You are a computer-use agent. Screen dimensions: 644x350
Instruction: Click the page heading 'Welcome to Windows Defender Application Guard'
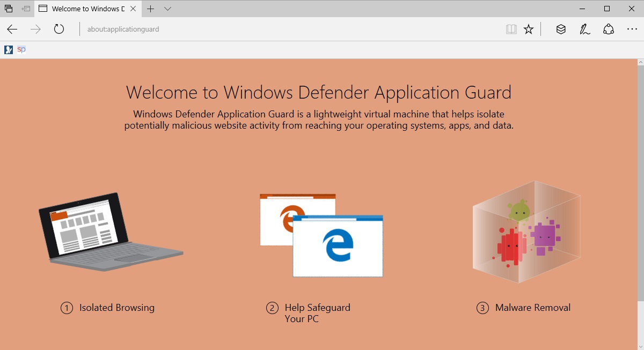[319, 92]
